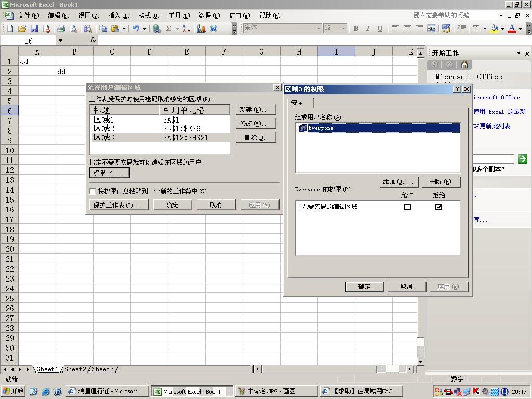Image resolution: width=532 pixels, height=399 pixels.
Task: Open the 格式 menu
Action: point(149,15)
